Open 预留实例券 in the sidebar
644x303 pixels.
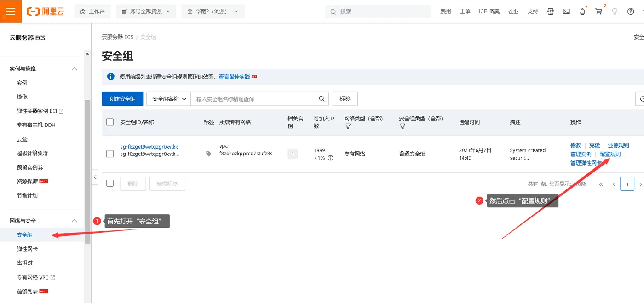tap(30, 167)
